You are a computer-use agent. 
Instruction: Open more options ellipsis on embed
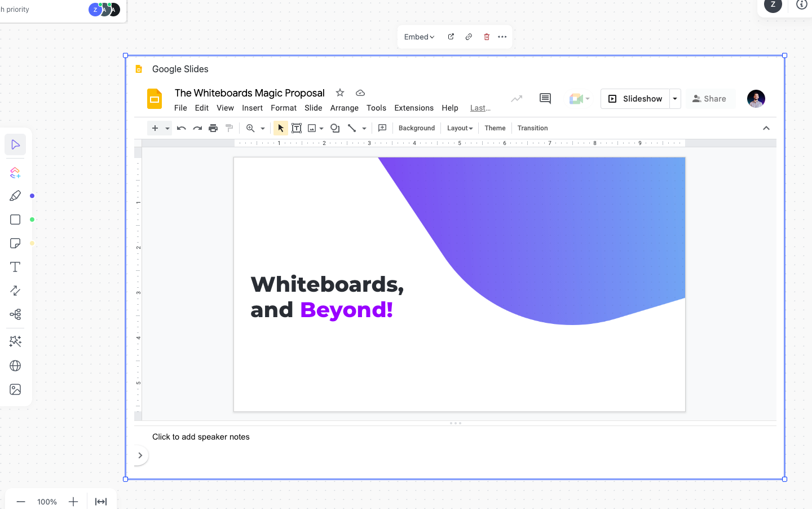(502, 37)
